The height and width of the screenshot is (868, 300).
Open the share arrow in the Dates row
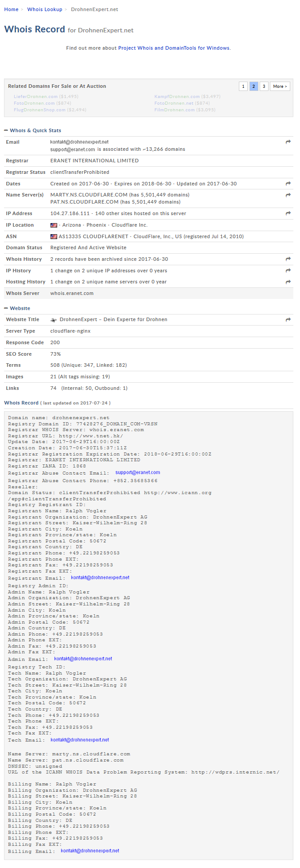click(x=288, y=184)
